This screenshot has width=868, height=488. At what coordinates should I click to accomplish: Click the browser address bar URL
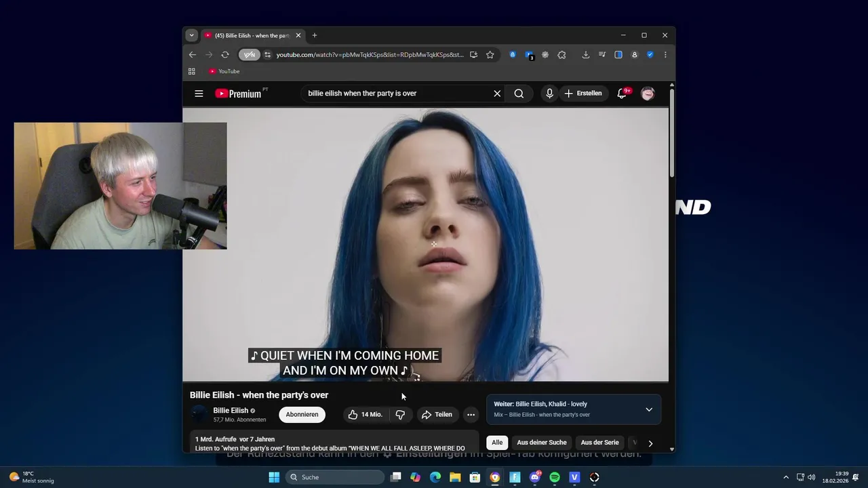click(370, 55)
